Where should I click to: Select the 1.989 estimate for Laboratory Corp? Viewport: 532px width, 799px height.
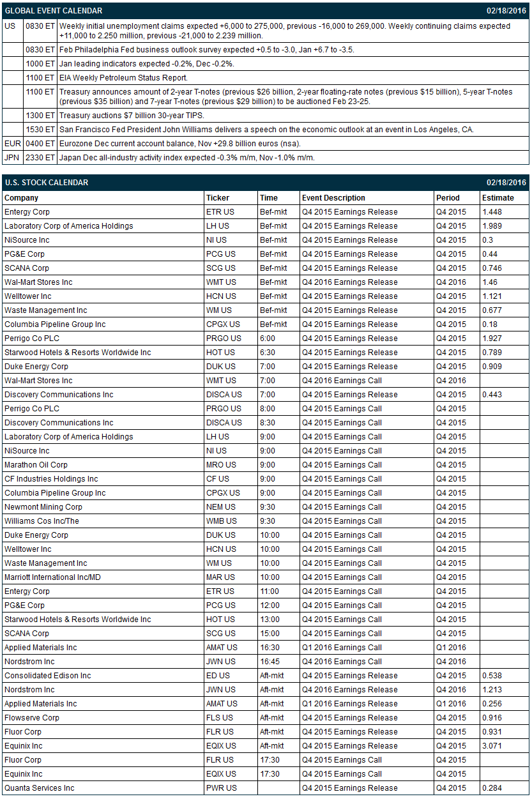tap(492, 226)
